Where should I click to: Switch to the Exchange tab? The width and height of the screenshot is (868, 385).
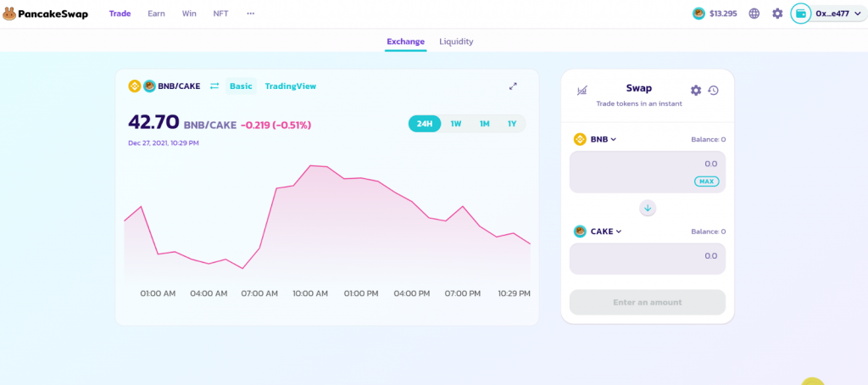tap(406, 42)
